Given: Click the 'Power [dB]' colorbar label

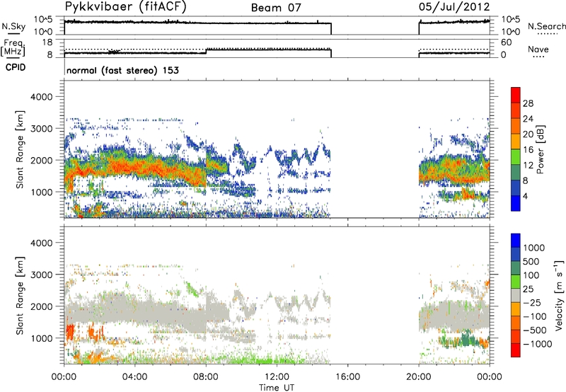Looking at the screenshot, I should tap(540, 149).
